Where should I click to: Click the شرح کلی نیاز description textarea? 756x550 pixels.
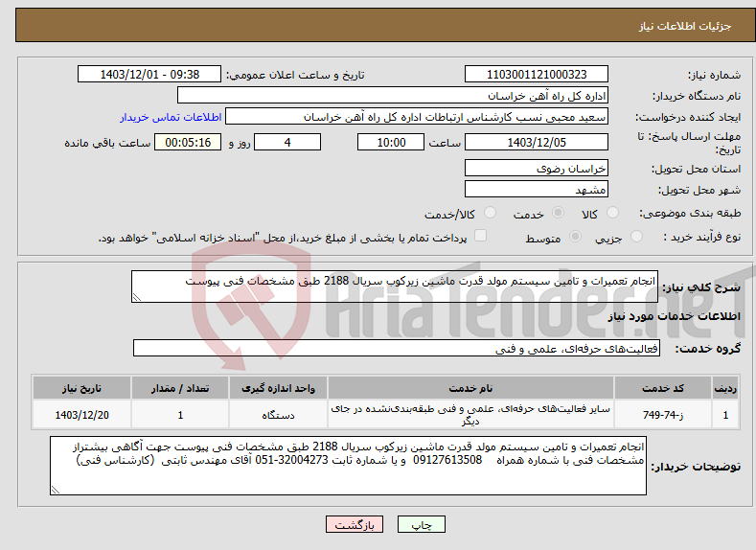[395, 286]
